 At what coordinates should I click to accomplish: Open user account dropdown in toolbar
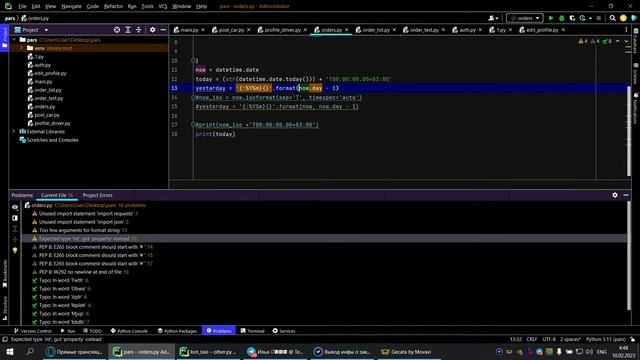click(x=493, y=18)
